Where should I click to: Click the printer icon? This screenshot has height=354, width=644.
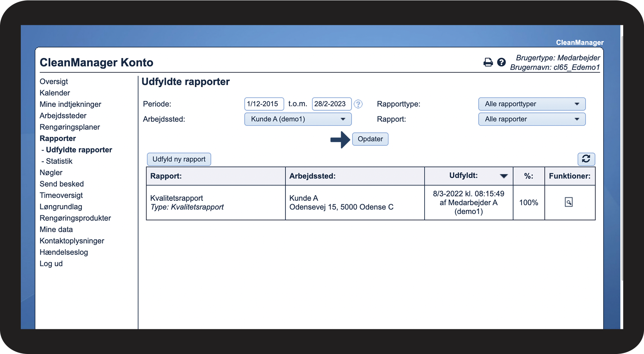pyautogui.click(x=488, y=62)
